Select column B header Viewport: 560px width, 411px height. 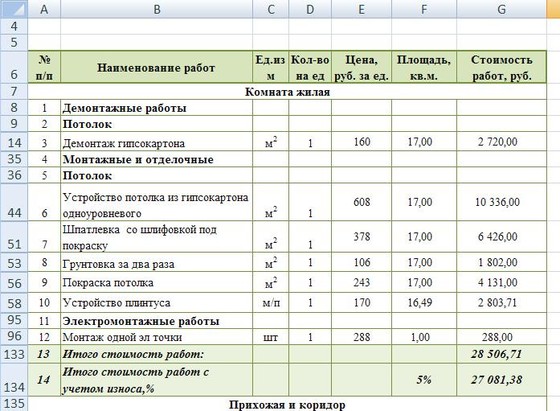click(x=156, y=9)
